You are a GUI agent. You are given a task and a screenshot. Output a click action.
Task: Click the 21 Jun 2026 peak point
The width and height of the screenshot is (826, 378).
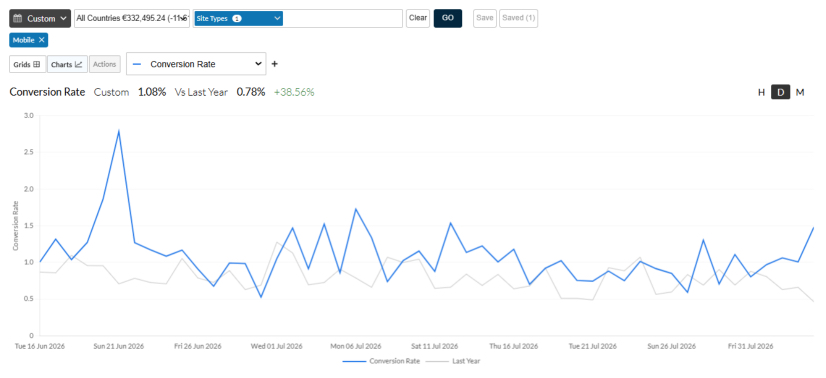[119, 131]
